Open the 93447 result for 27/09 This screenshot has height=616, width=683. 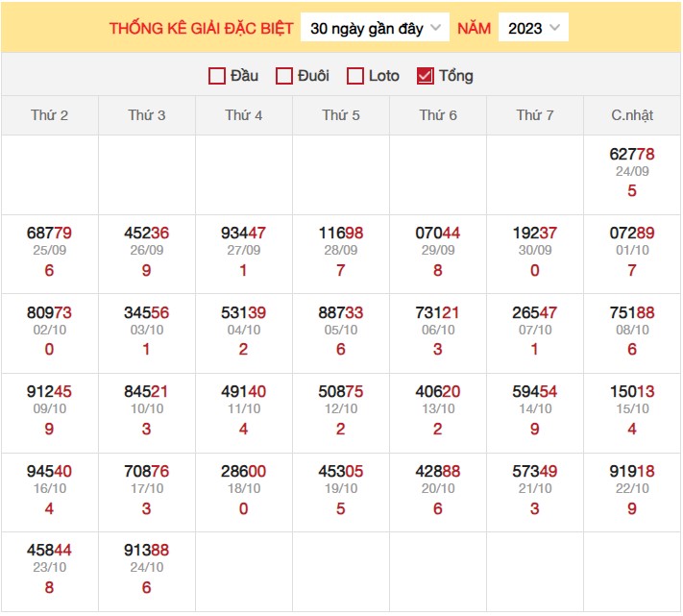coord(243,233)
